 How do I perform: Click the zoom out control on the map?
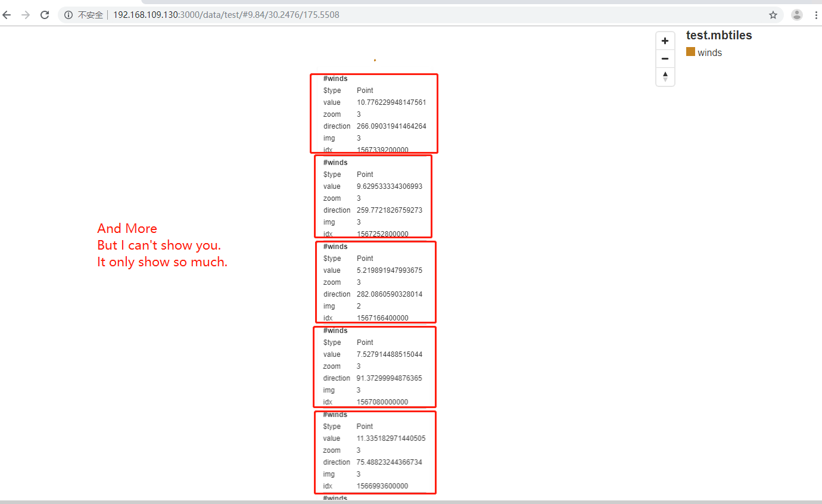click(665, 58)
